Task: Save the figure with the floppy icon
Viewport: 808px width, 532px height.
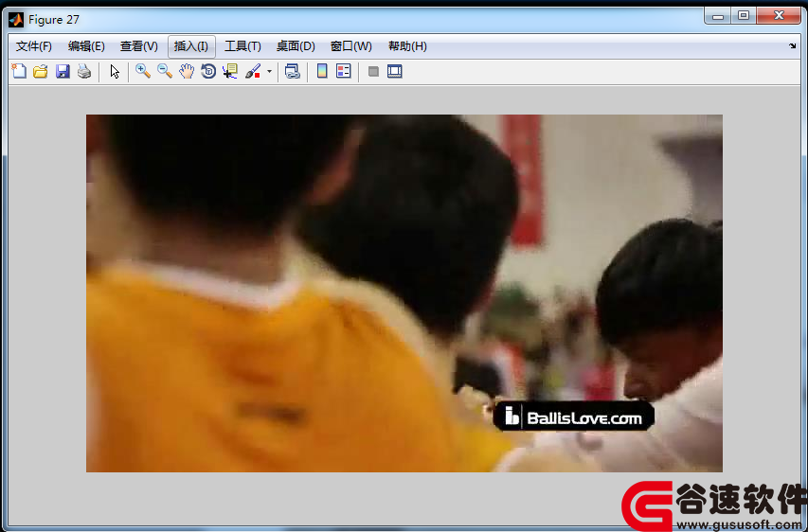Action: click(63, 71)
